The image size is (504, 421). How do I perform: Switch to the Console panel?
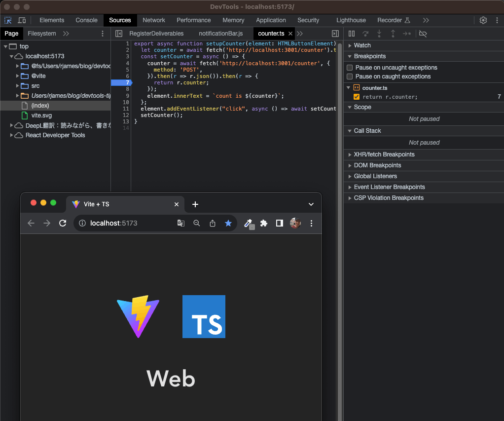[x=86, y=20]
